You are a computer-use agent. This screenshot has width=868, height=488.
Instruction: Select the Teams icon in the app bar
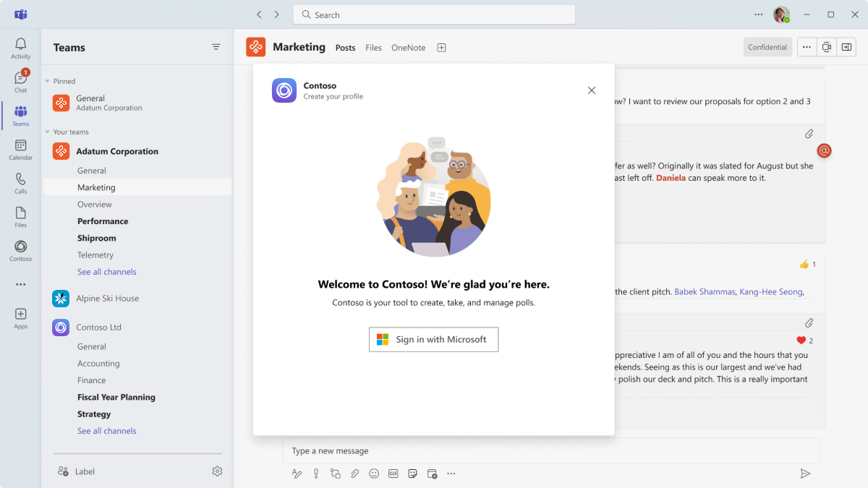[x=20, y=116]
